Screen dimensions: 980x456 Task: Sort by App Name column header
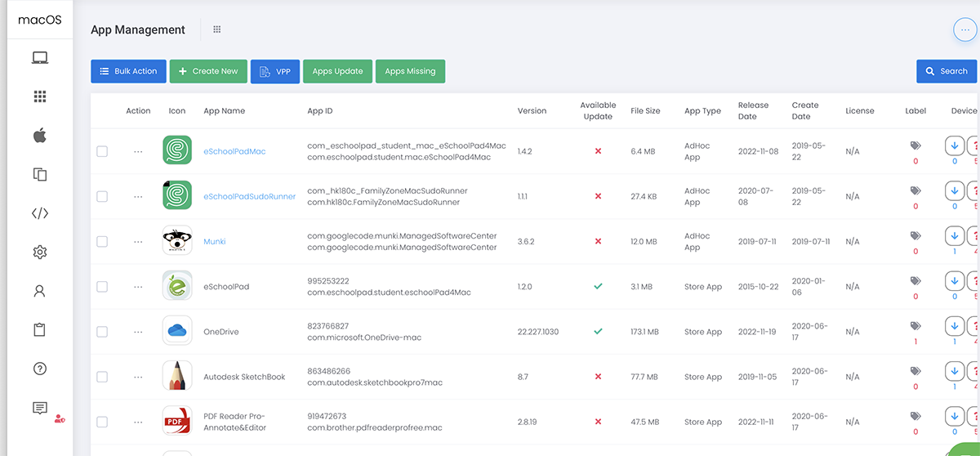[x=224, y=110]
